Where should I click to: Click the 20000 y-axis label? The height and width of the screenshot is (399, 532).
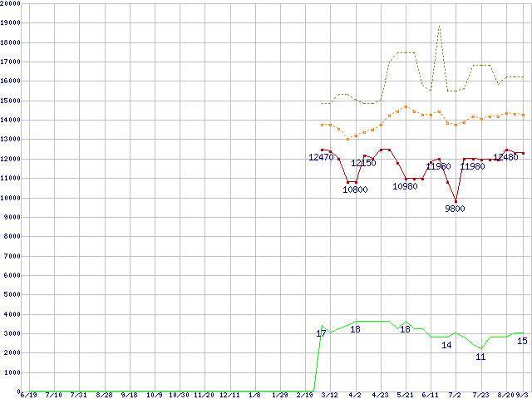pos(11,3)
